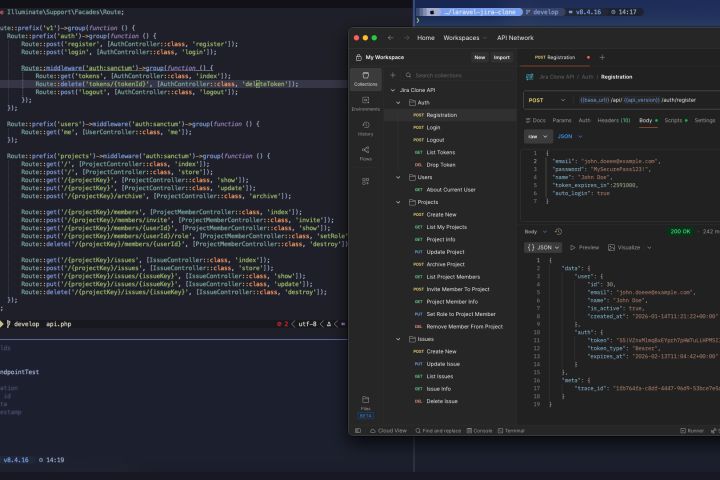This screenshot has height=480, width=720.
Task: Open the response JSON format dropdown
Action: (x=543, y=248)
